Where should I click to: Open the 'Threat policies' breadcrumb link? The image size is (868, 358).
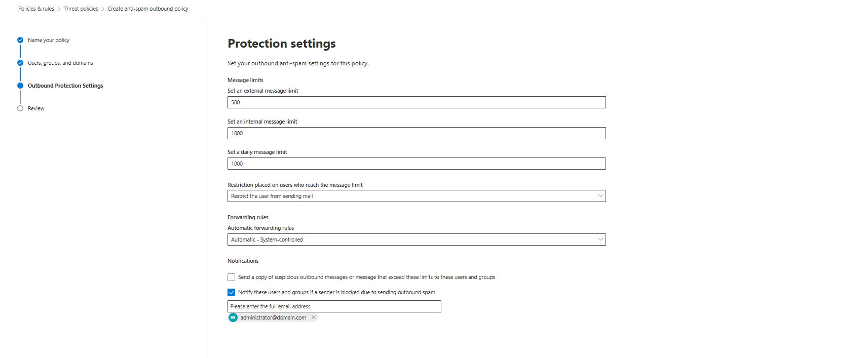point(81,9)
